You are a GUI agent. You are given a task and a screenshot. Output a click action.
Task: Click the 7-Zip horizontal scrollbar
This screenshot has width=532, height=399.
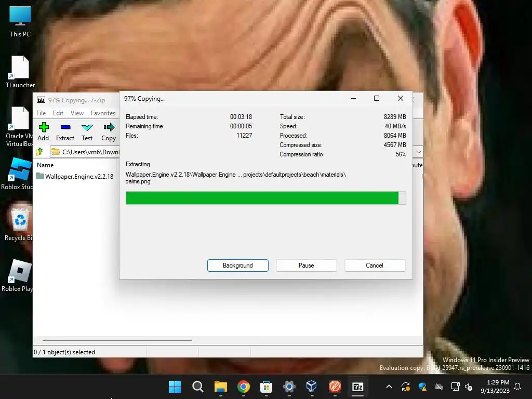(117, 340)
